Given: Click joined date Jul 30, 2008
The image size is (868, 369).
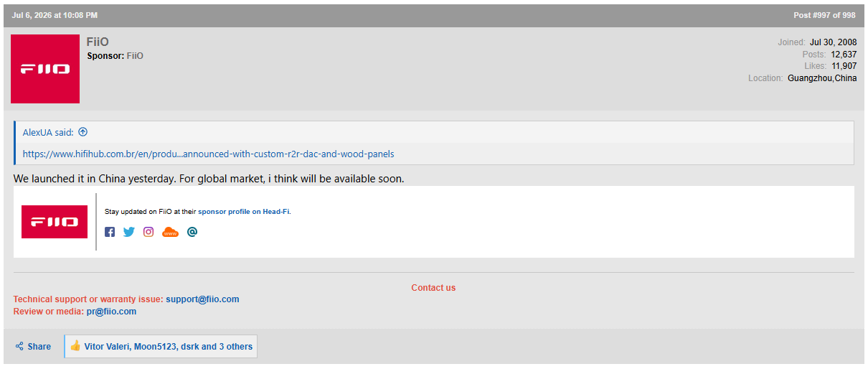Looking at the screenshot, I should click(x=834, y=42).
